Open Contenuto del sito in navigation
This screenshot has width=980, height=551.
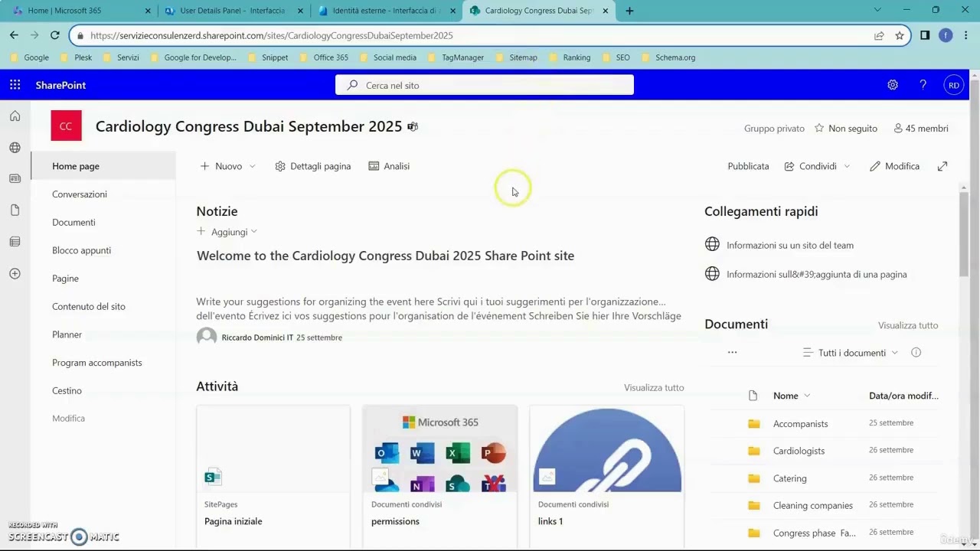click(x=89, y=307)
